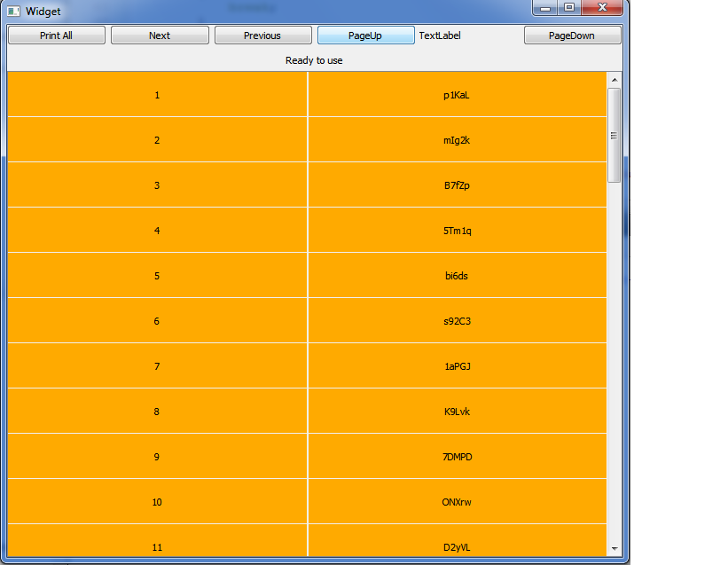Click row number 8 cell

(157, 412)
